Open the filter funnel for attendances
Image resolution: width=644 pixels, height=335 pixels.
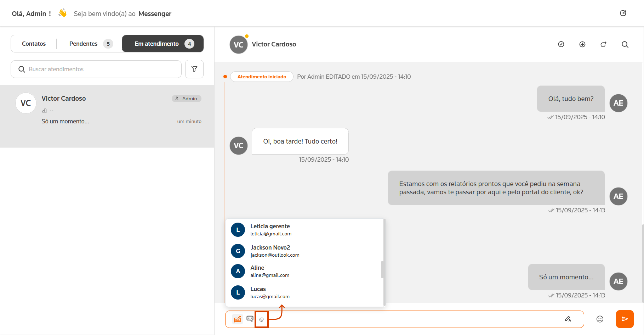[x=194, y=69]
